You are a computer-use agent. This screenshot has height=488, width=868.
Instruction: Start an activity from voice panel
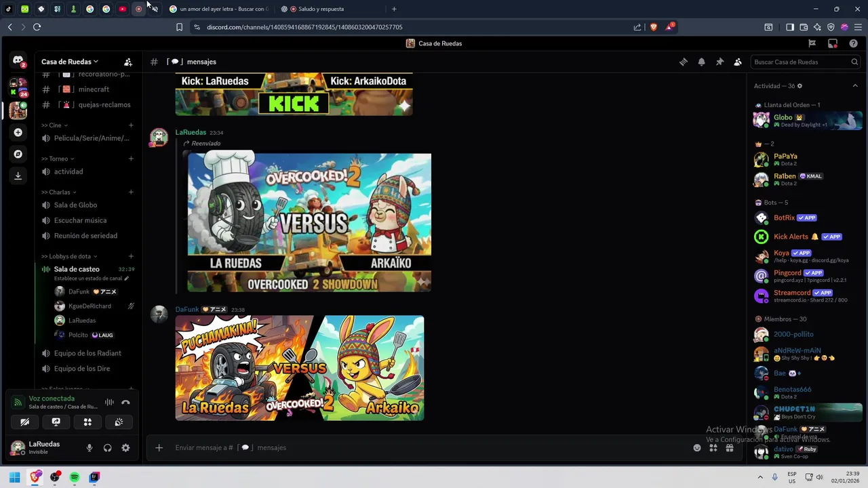click(87, 422)
